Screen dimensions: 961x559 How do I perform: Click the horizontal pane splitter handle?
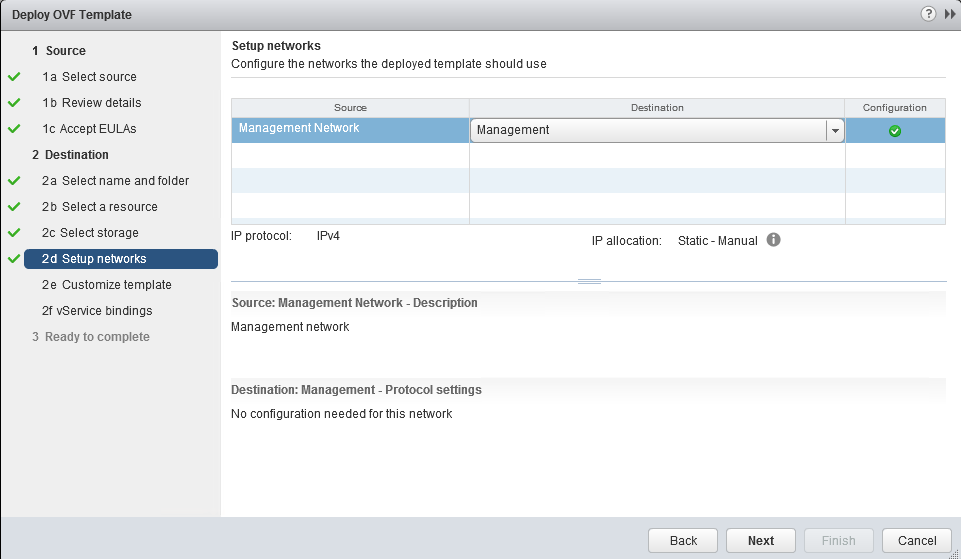click(589, 282)
